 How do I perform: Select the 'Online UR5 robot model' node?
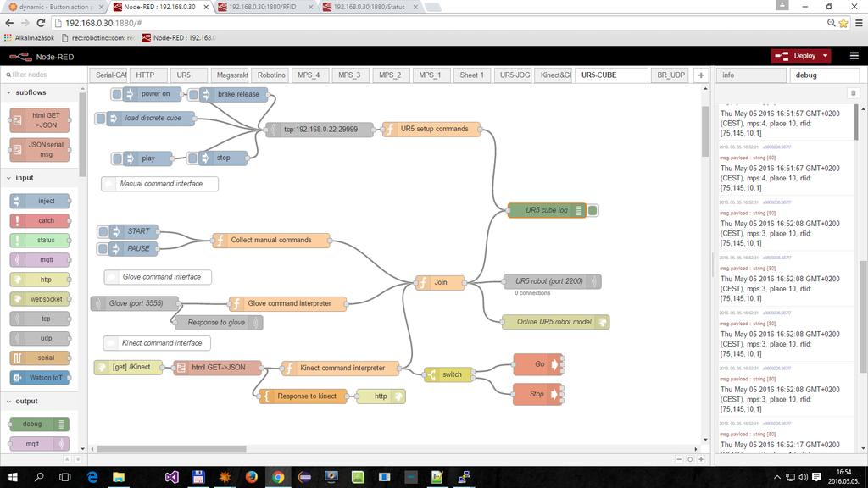pyautogui.click(x=556, y=322)
